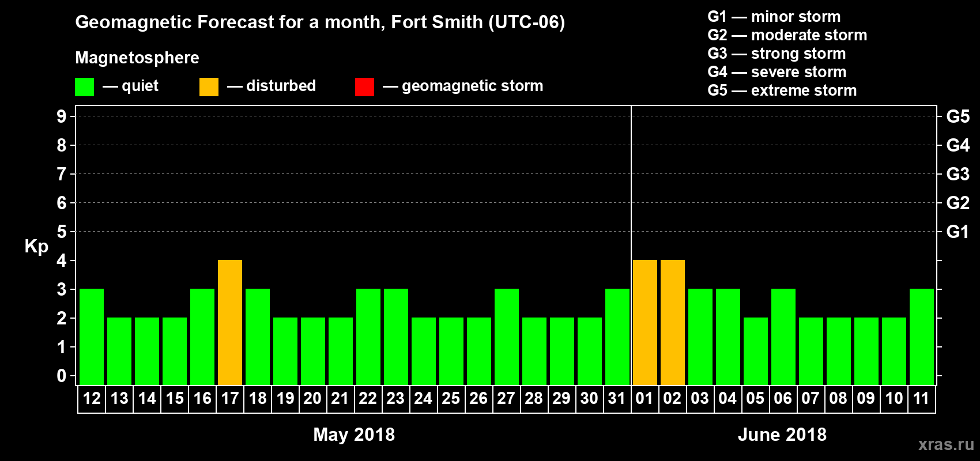
Task: Click the G3 label on the right axis
Action: click(958, 174)
